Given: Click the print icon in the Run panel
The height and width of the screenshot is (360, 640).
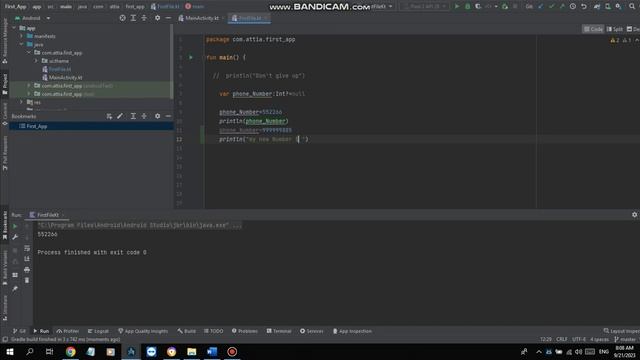Looking at the screenshot, I should click(27, 270).
